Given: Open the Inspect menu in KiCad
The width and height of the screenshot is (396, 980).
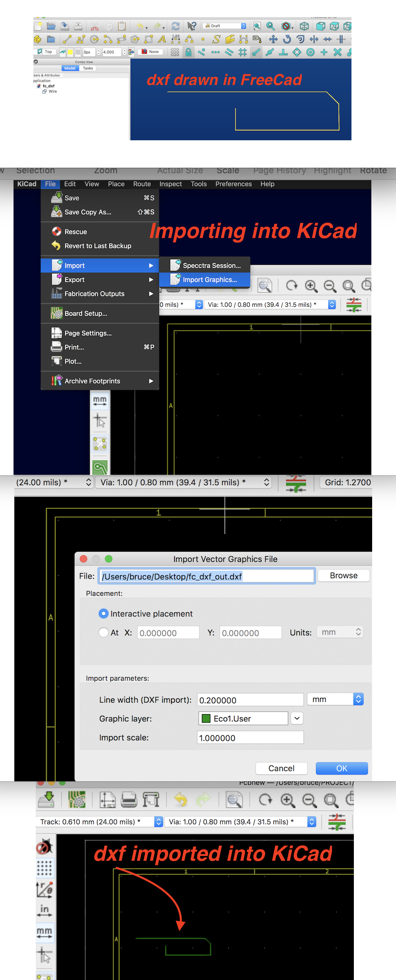Looking at the screenshot, I should (x=171, y=184).
